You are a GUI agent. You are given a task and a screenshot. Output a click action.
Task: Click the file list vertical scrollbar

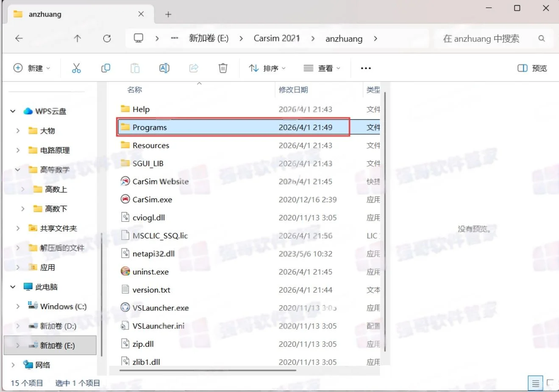coord(384,221)
